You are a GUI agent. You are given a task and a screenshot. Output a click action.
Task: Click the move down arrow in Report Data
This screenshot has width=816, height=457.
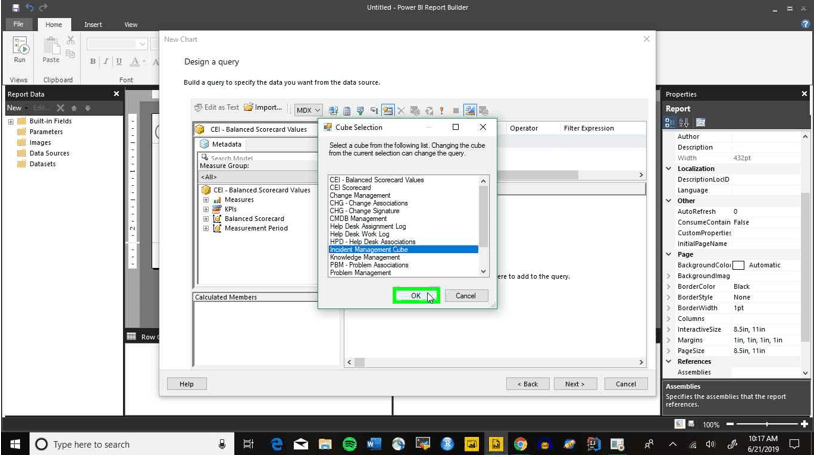coord(88,108)
